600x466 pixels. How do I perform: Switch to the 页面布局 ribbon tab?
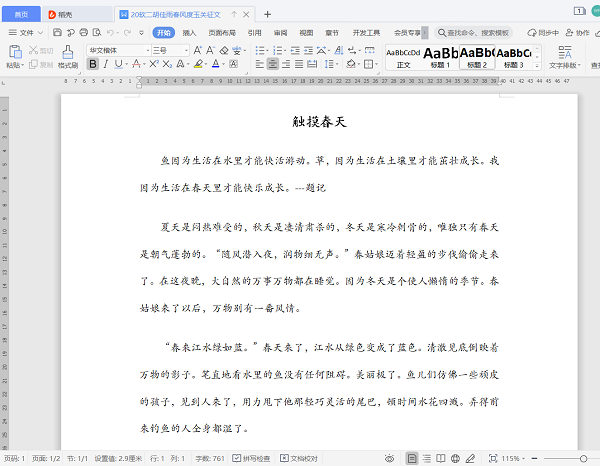coord(222,32)
